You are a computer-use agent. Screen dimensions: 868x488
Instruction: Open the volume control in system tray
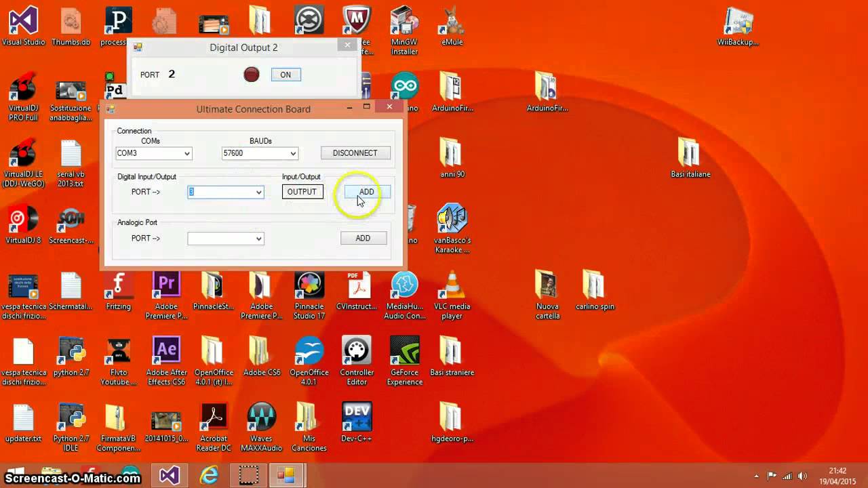point(802,476)
